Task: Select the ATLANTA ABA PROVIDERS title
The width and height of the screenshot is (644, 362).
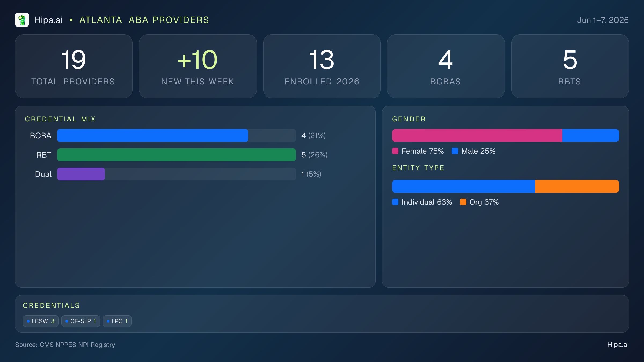Action: (144, 20)
